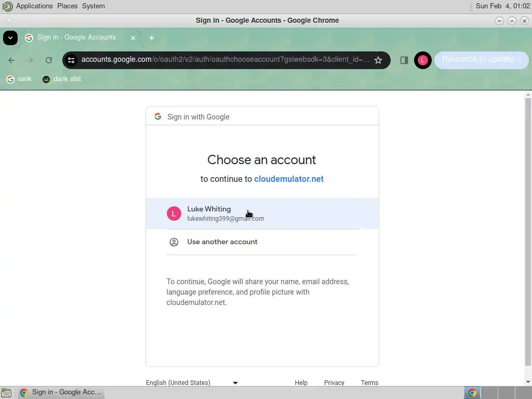Screen dimensions: 532x399
Task: Reload the current page
Action: pyautogui.click(x=49, y=60)
